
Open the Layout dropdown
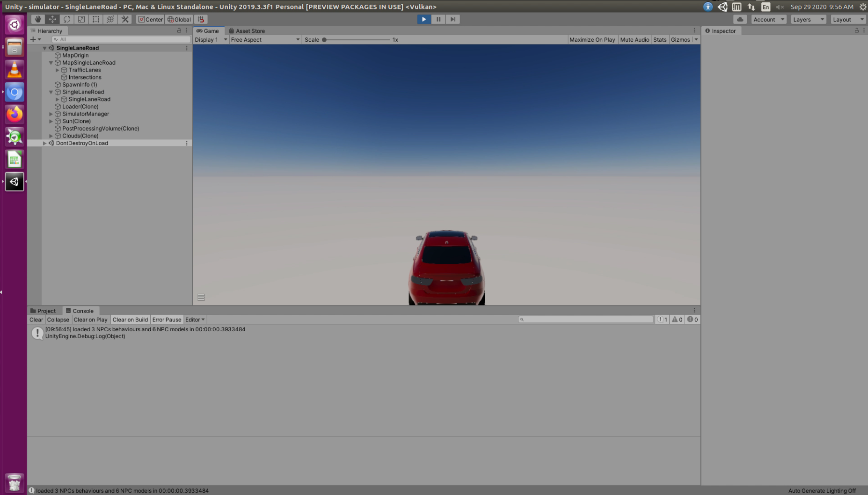pos(848,19)
